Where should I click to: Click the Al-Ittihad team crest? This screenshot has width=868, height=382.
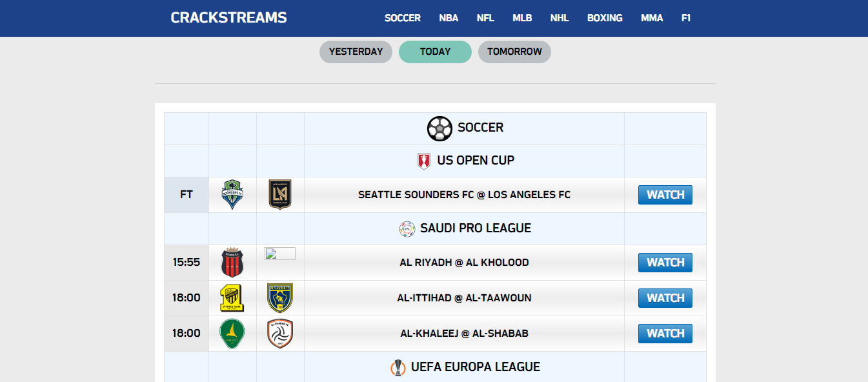click(232, 298)
